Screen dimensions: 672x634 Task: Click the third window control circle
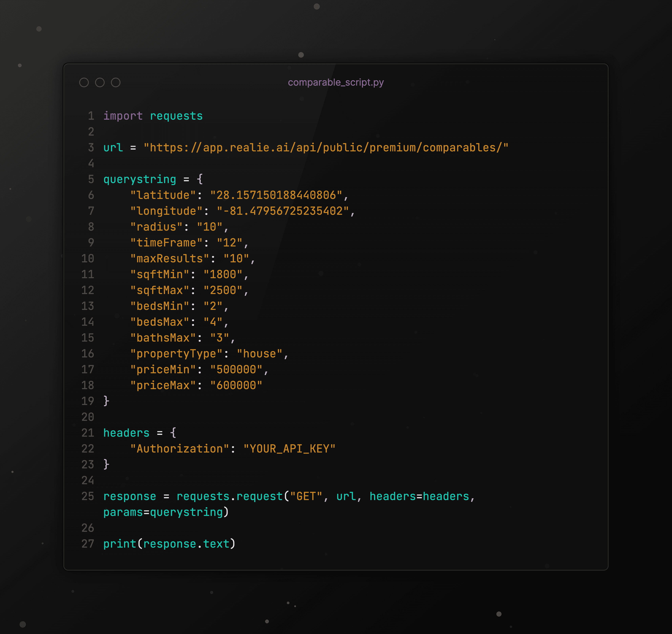click(116, 82)
